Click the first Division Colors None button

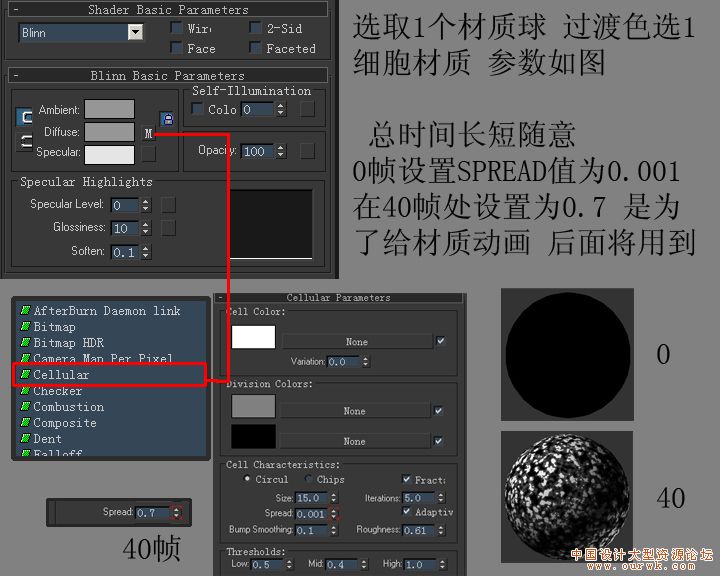pyautogui.click(x=354, y=411)
